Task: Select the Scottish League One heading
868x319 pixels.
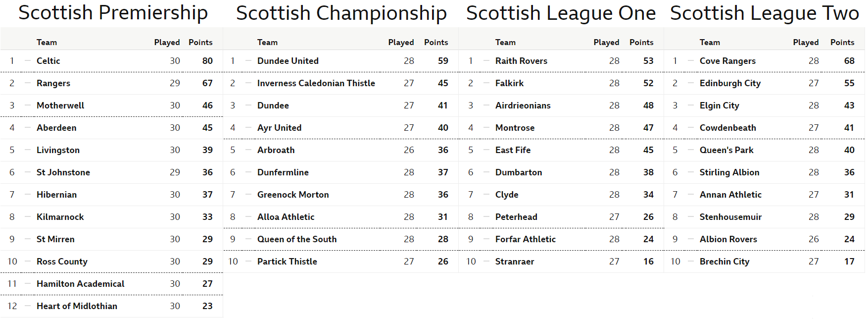Action: pyautogui.click(x=561, y=13)
